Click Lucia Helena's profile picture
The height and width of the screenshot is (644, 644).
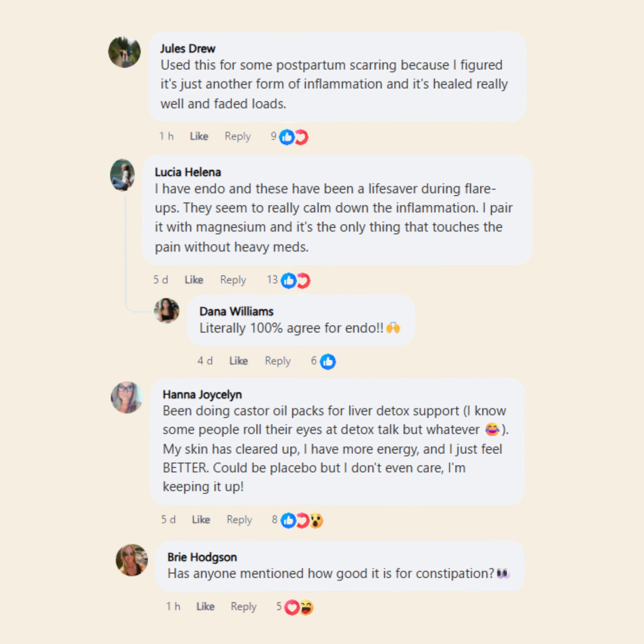coord(123,175)
